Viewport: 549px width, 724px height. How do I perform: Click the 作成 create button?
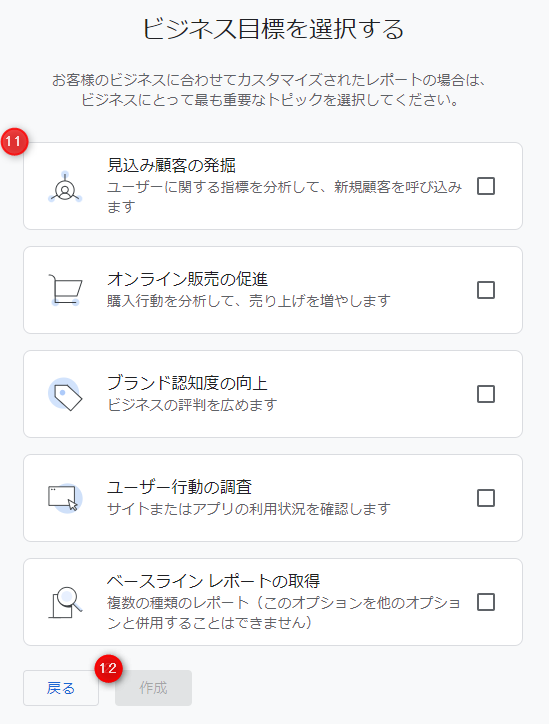153,688
